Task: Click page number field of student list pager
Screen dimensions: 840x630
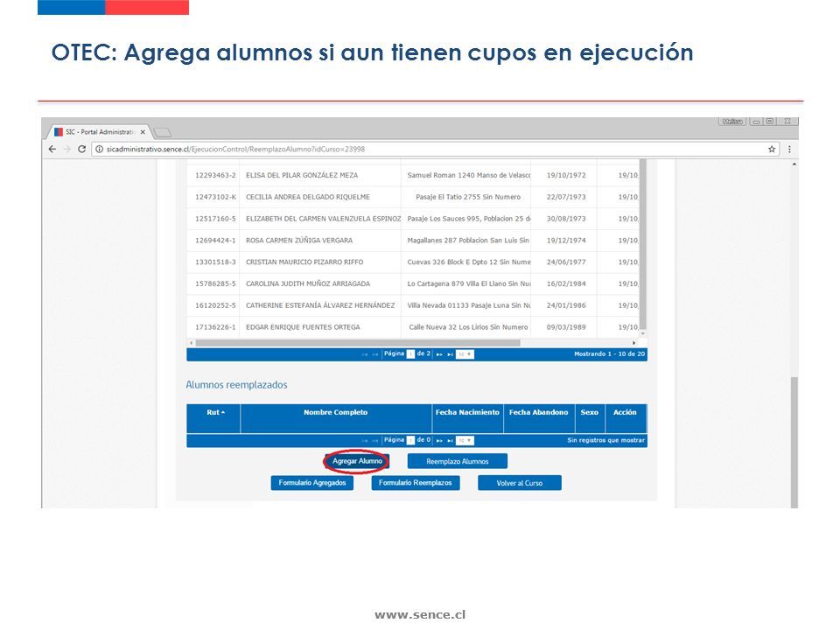Action: (411, 354)
